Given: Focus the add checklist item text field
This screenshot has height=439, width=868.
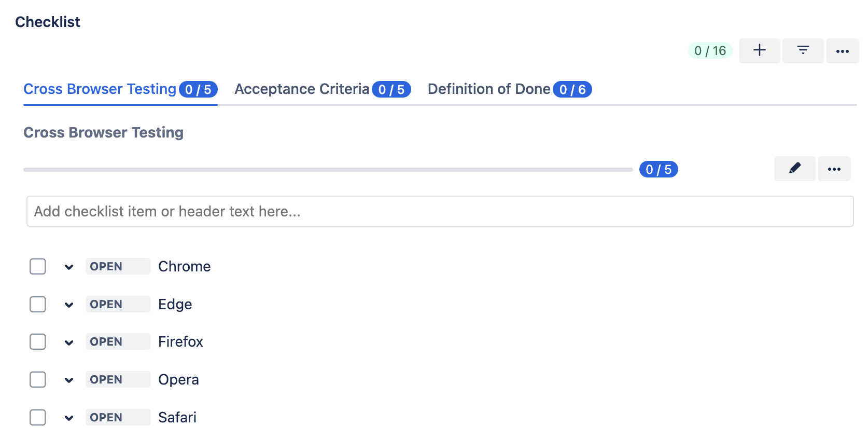Looking at the screenshot, I should pyautogui.click(x=440, y=211).
